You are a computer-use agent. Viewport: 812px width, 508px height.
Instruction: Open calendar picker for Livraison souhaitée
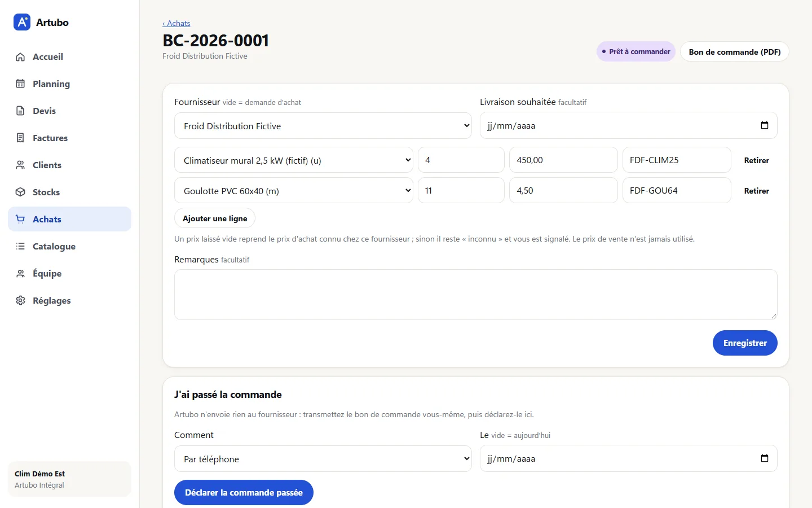pyautogui.click(x=765, y=125)
